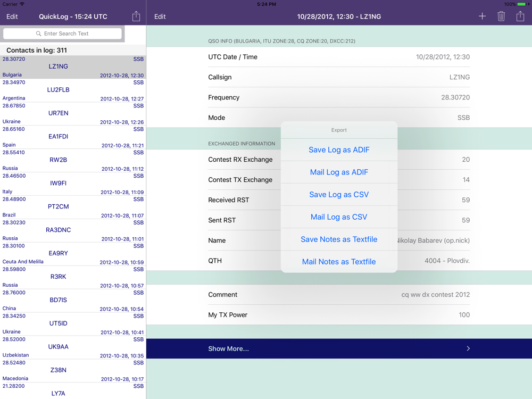
Task: Choose Mail Log as ADIF
Action: click(x=339, y=172)
